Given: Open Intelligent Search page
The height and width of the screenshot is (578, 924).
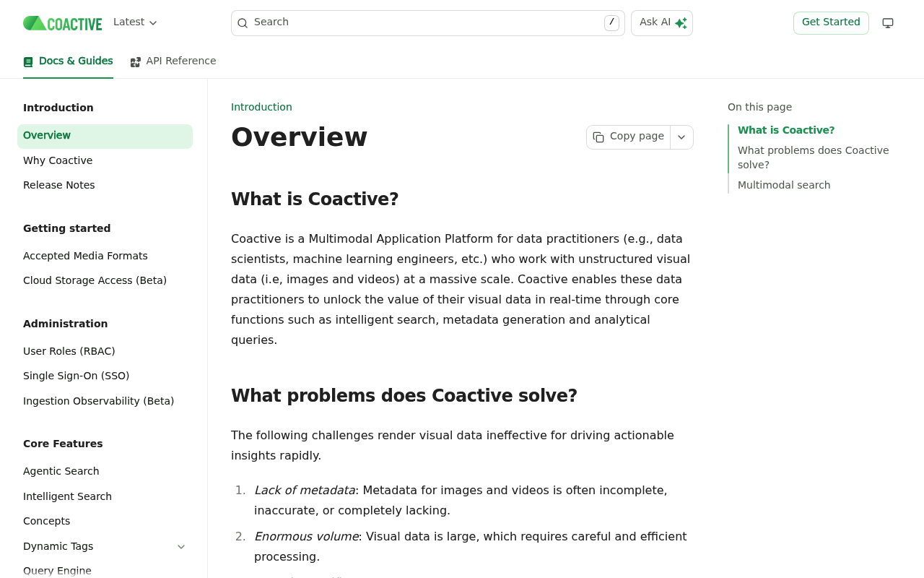Looking at the screenshot, I should [105, 497].
